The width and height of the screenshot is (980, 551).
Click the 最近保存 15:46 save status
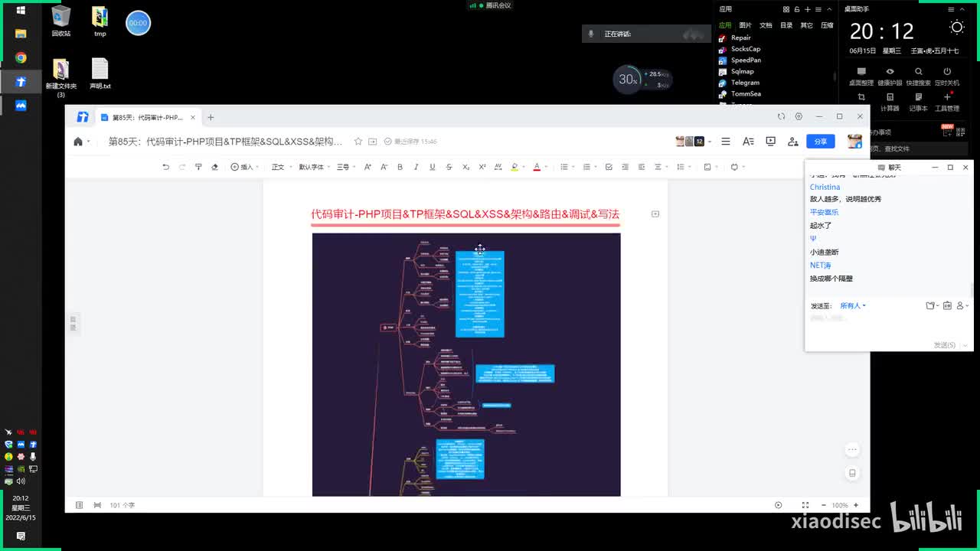point(411,142)
